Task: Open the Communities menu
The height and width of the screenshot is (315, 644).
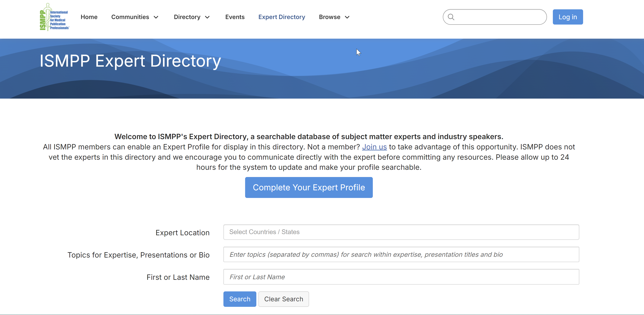Action: [x=130, y=17]
